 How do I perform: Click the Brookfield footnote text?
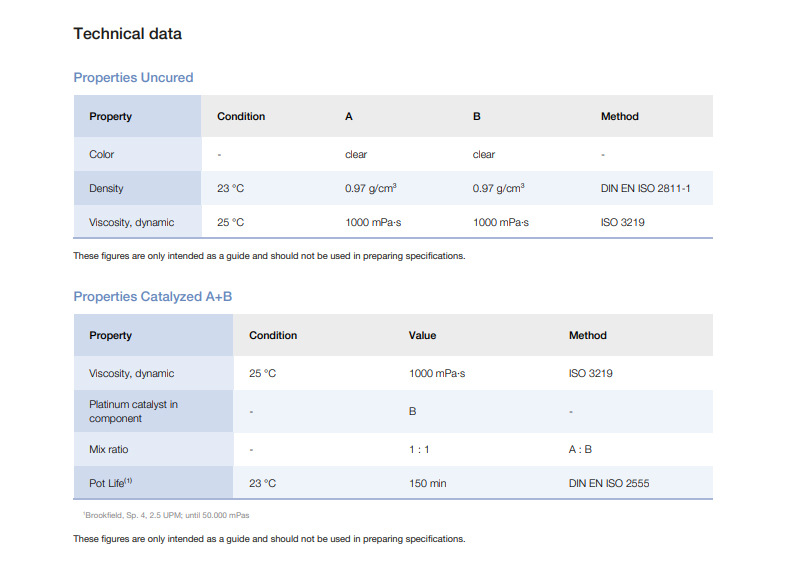point(165,515)
